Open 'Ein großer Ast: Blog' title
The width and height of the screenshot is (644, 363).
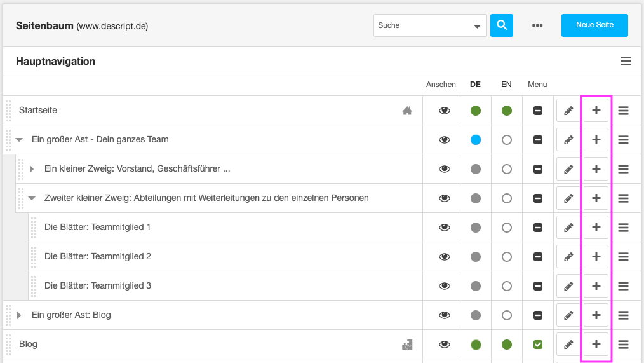point(71,315)
